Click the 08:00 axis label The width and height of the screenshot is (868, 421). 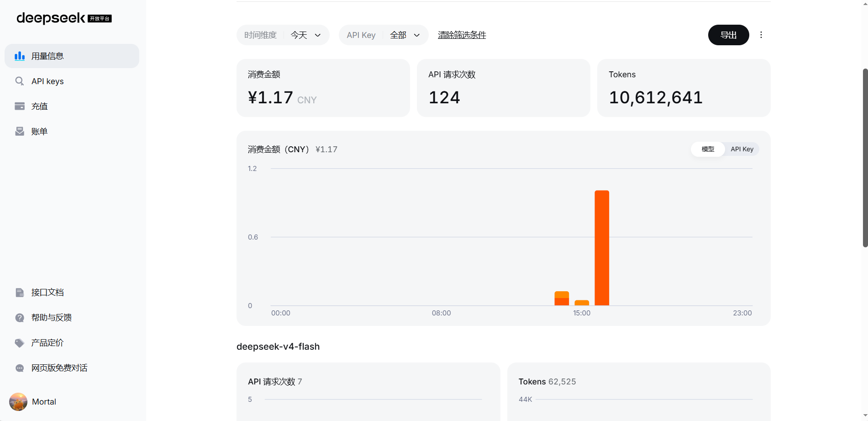(441, 313)
